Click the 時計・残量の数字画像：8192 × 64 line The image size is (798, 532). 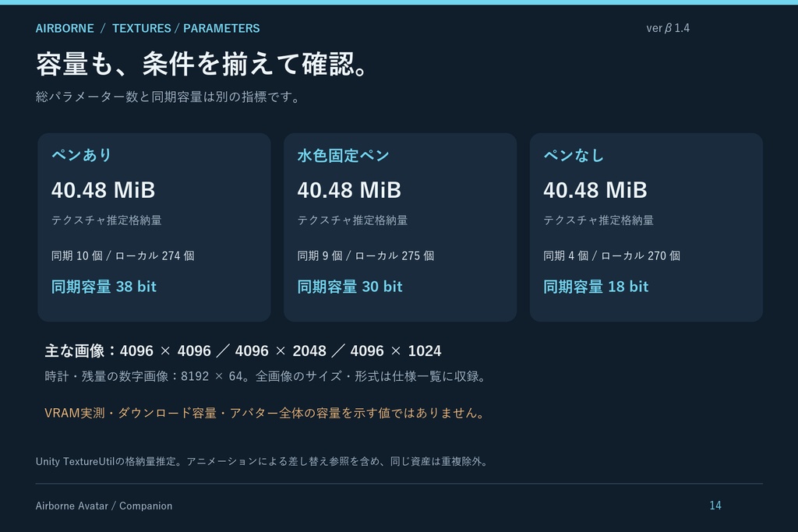coord(267,376)
